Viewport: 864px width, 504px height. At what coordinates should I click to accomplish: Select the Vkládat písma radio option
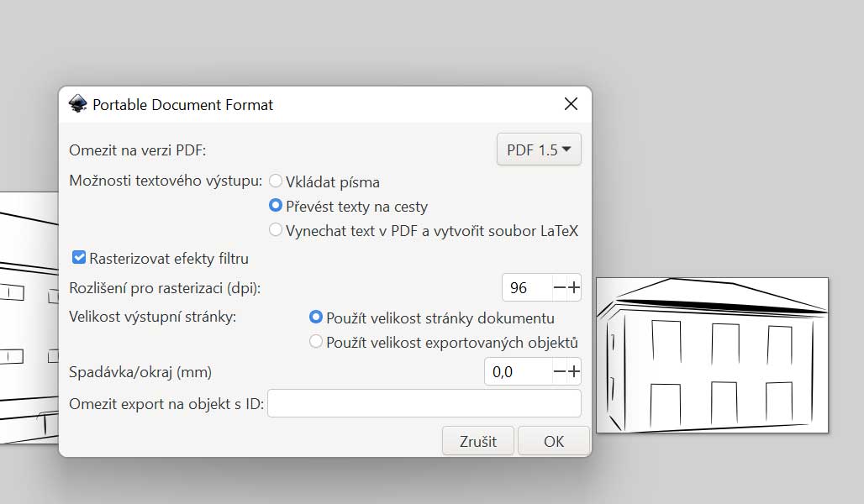pyautogui.click(x=276, y=181)
